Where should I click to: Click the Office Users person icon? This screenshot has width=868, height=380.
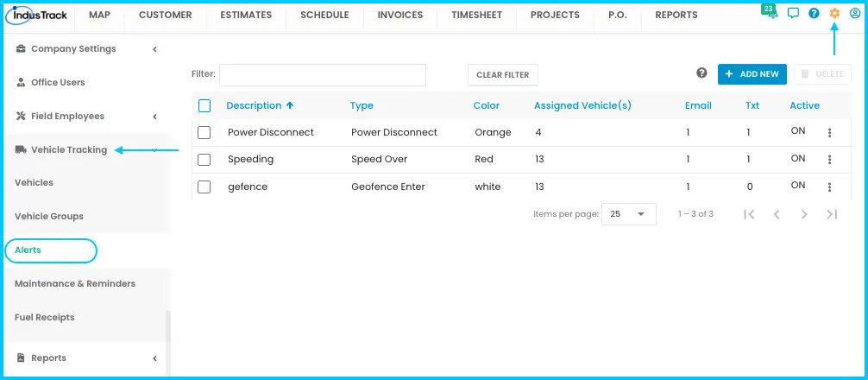[21, 83]
